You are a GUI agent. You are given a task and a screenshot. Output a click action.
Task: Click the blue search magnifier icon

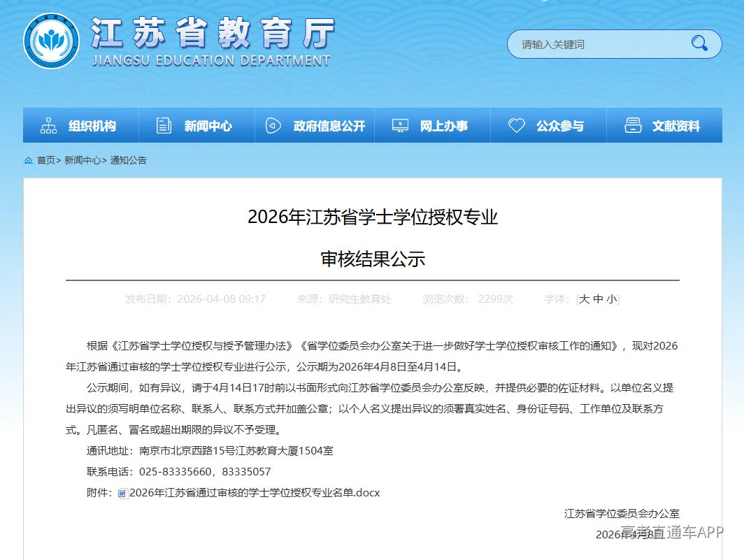(699, 43)
